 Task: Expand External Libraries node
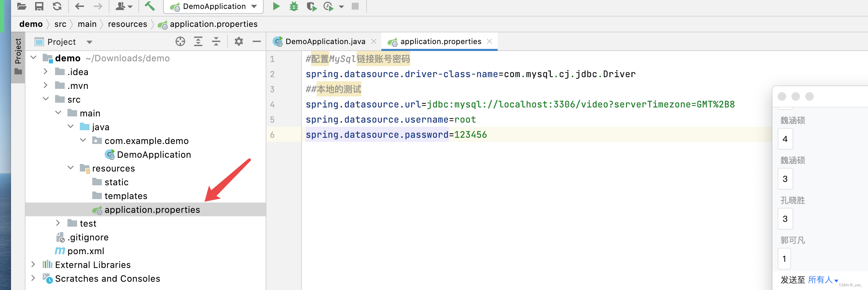(x=33, y=264)
